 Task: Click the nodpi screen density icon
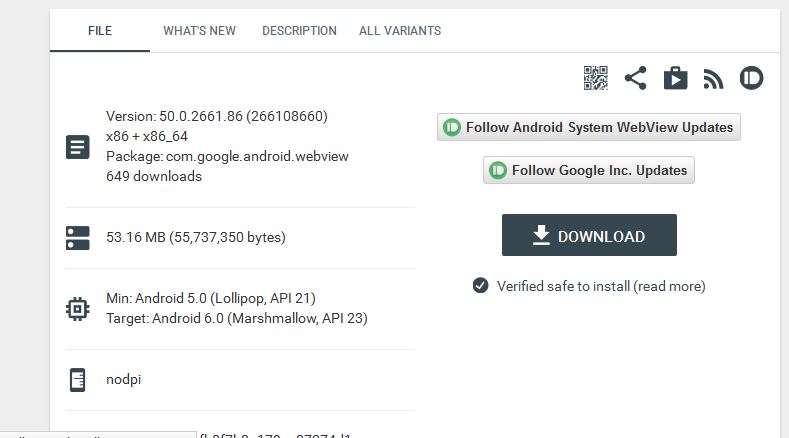pyautogui.click(x=77, y=380)
